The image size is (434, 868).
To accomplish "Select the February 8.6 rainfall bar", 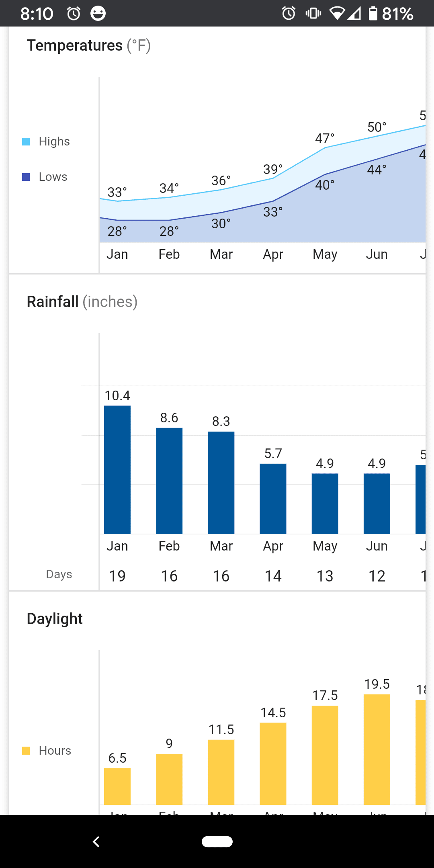I will tap(169, 481).
